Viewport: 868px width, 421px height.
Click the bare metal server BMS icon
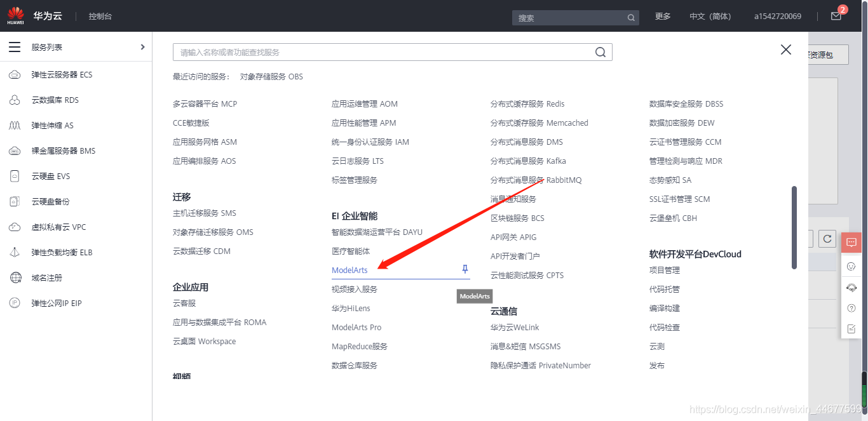pos(15,151)
